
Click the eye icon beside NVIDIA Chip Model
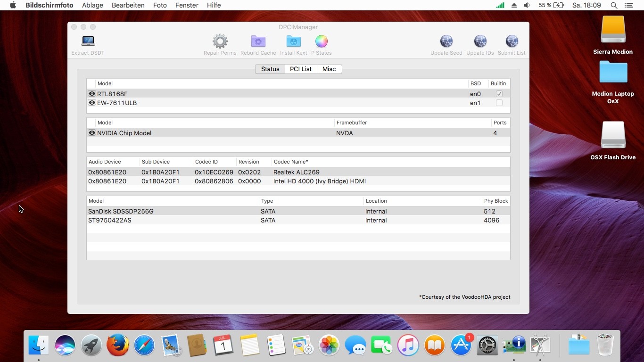(92, 133)
